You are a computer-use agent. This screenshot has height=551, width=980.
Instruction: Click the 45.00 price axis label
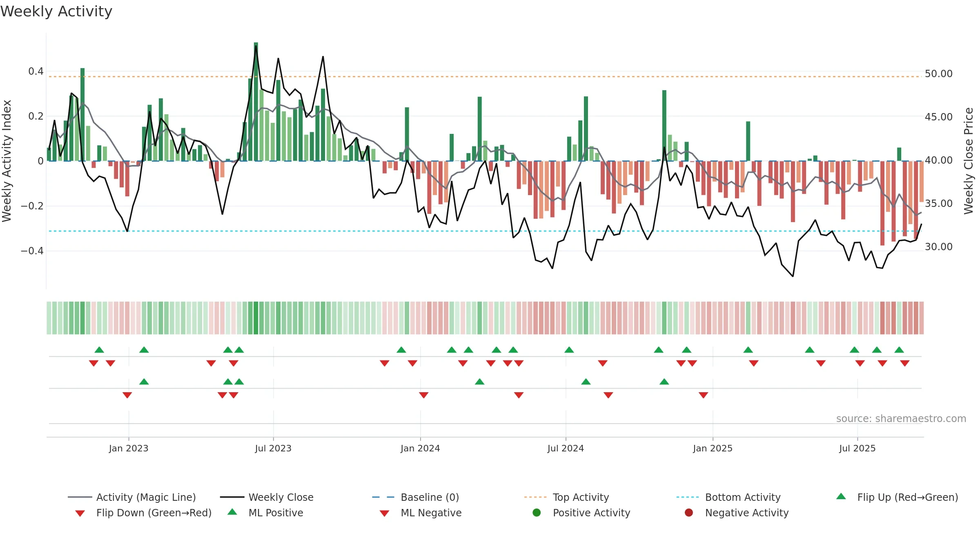[939, 117]
